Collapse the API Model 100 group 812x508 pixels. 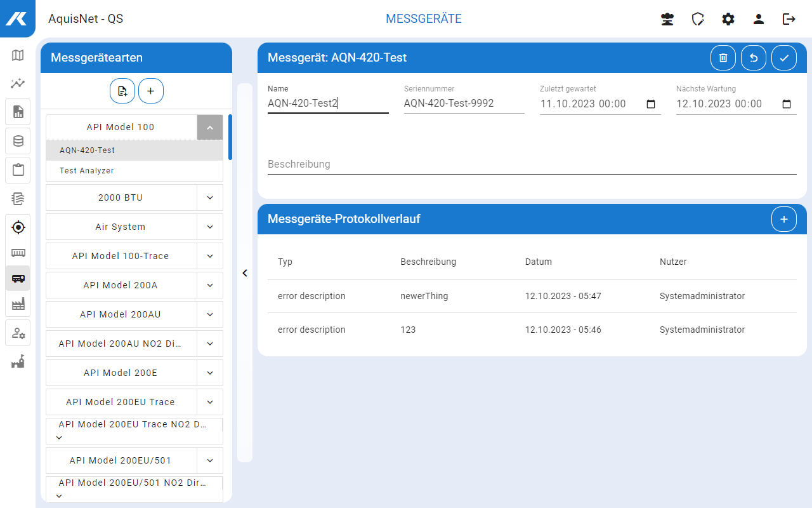click(210, 127)
